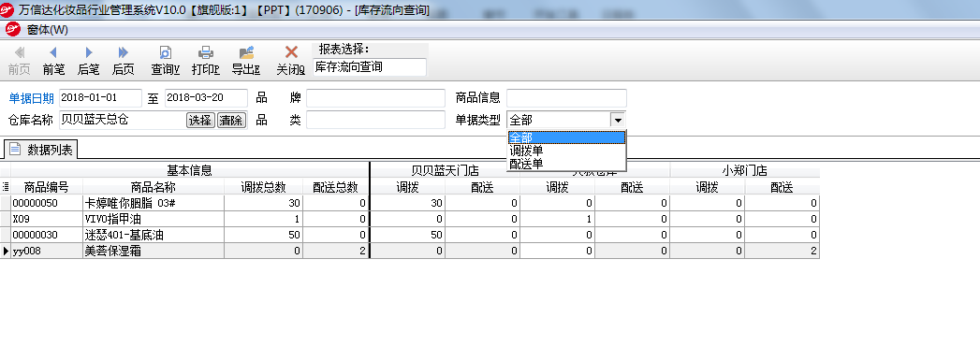The height and width of the screenshot is (346, 980).
Task: Click the app logo beside 窗体 menu
Action: click(13, 29)
